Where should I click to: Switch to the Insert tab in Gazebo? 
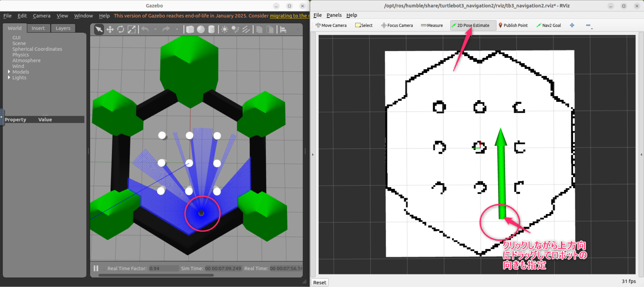[x=38, y=28]
